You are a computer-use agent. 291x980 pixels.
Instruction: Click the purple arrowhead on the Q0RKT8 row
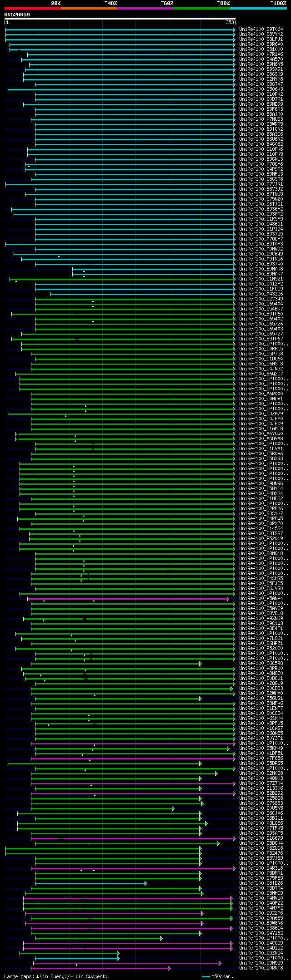point(169,968)
